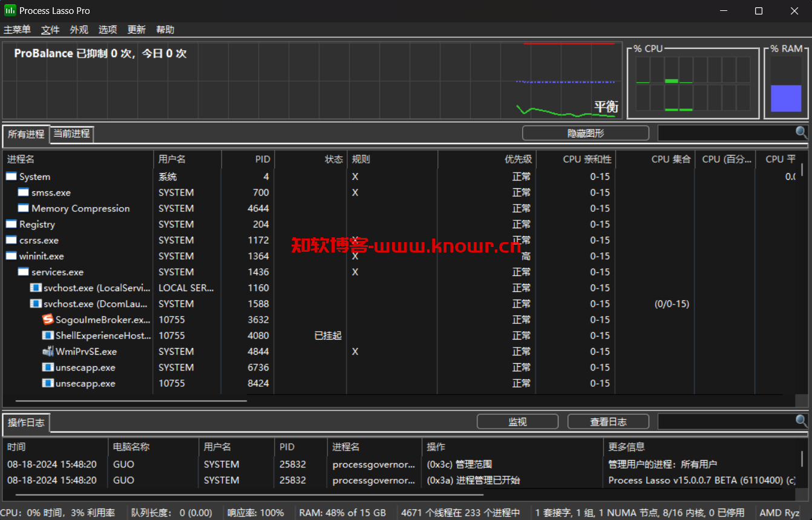Sort by the CPU 集合 column header
This screenshot has height=520, width=812.
[655, 159]
